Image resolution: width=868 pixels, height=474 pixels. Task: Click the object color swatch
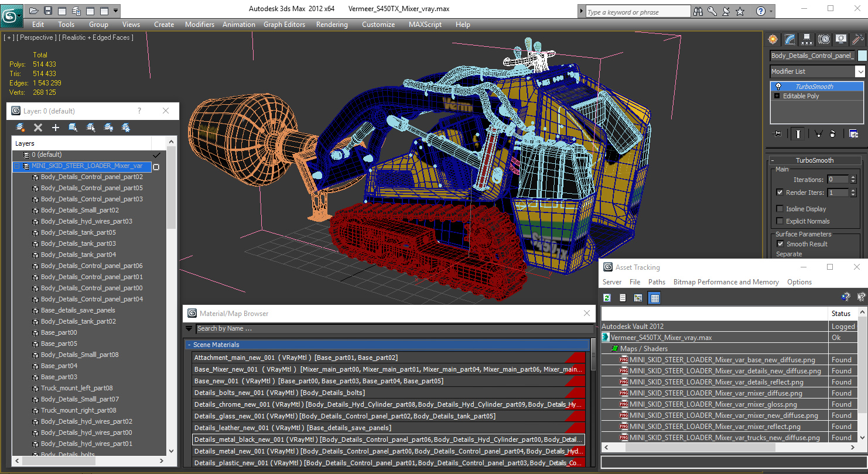tap(862, 56)
